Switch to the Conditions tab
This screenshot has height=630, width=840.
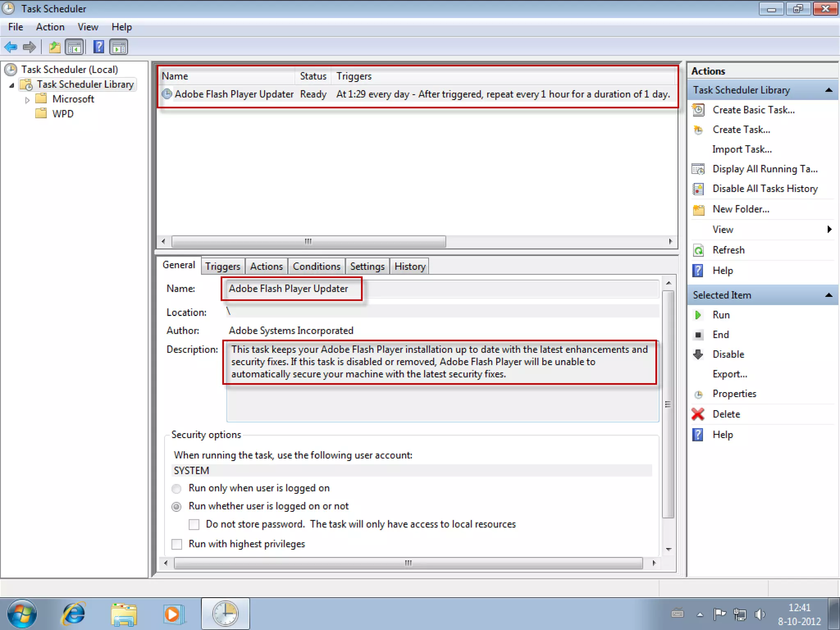[316, 266]
